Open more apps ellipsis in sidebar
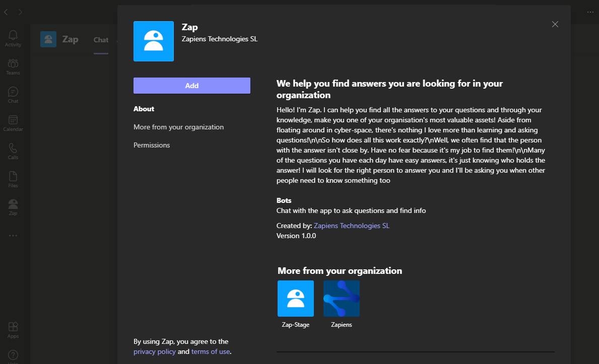The image size is (599, 364). 13,236
